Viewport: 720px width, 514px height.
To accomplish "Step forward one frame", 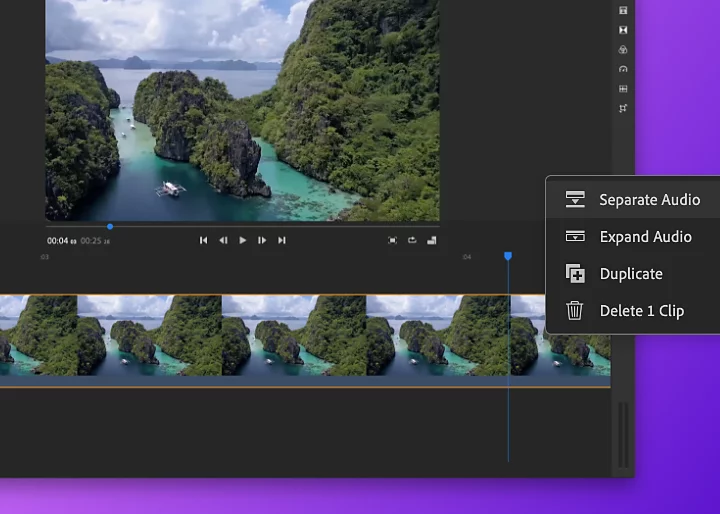I will pos(262,240).
